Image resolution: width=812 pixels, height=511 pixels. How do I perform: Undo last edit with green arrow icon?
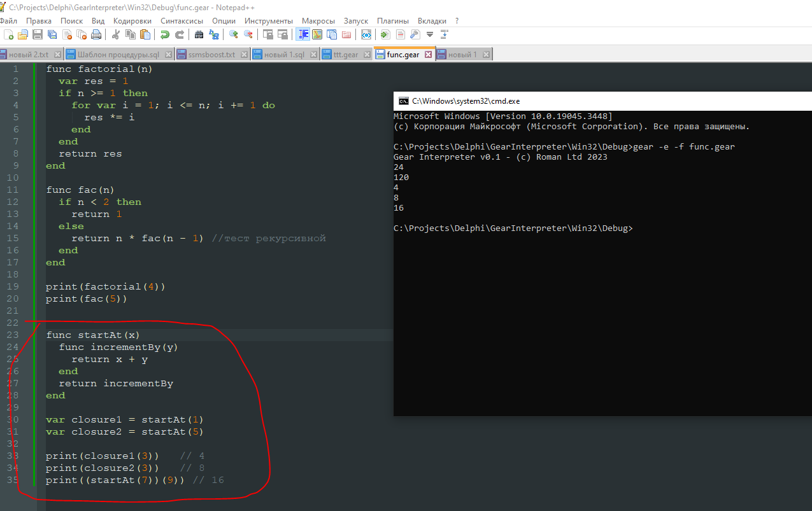tap(165, 35)
